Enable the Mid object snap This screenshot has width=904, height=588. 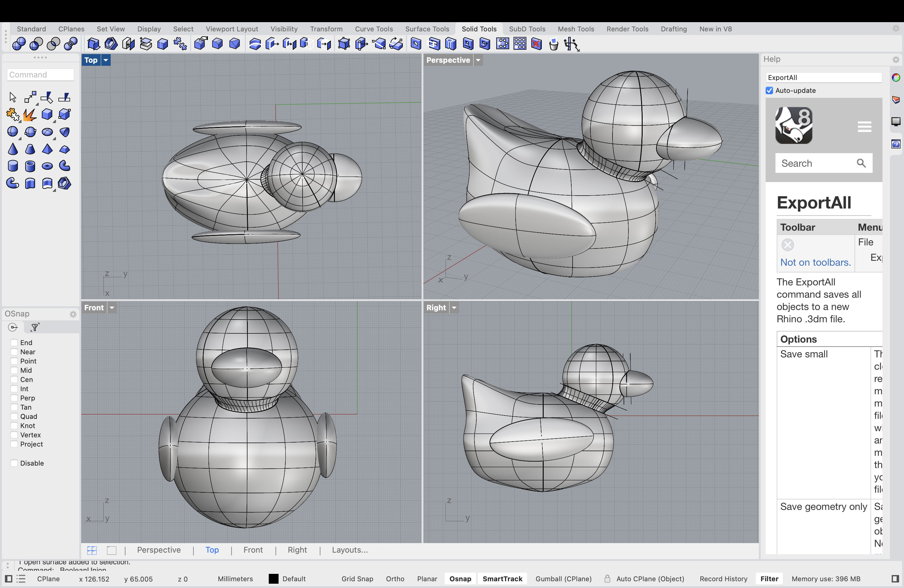point(14,370)
